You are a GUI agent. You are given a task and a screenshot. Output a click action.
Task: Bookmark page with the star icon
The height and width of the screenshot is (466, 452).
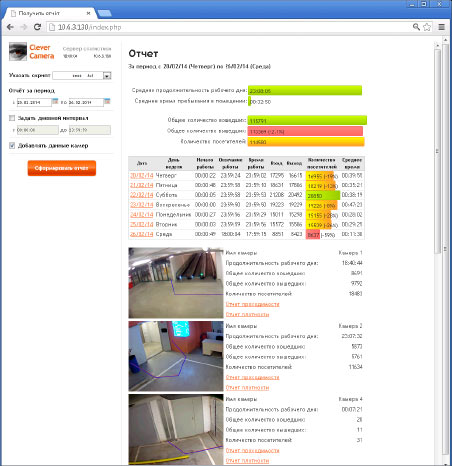[x=427, y=27]
